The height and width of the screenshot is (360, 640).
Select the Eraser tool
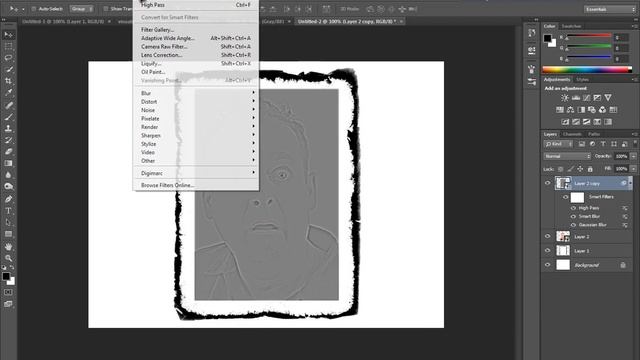click(x=8, y=151)
